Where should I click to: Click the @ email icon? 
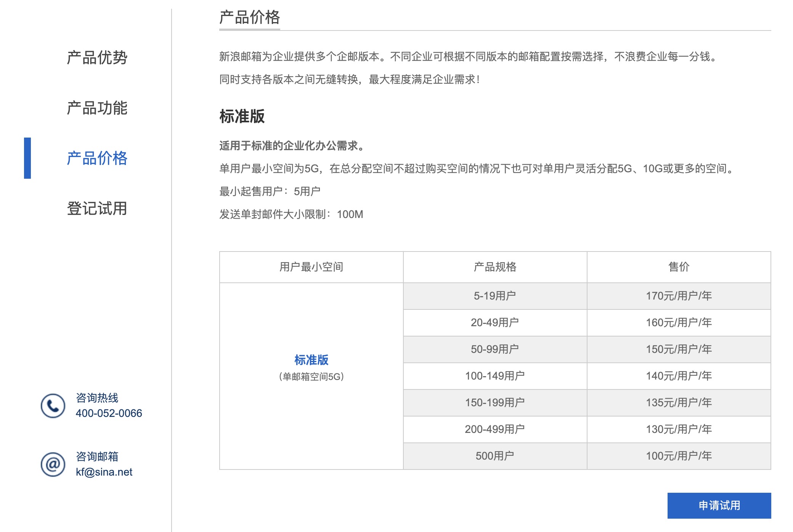(53, 465)
